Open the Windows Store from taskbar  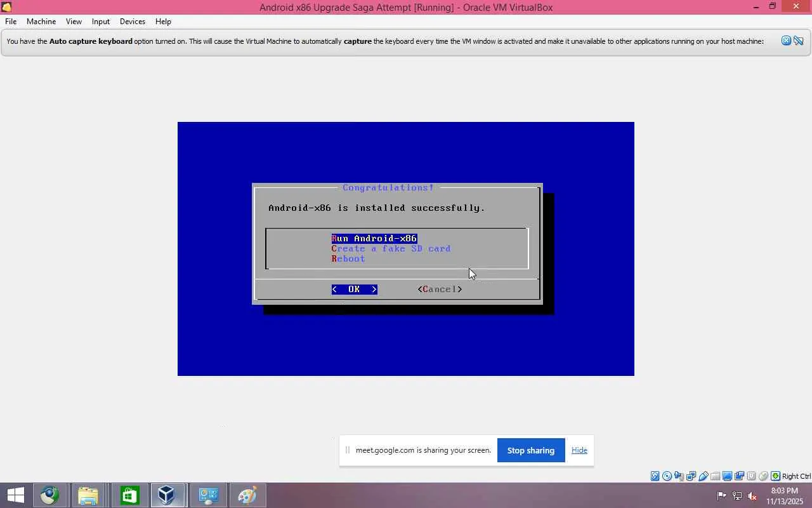(129, 495)
